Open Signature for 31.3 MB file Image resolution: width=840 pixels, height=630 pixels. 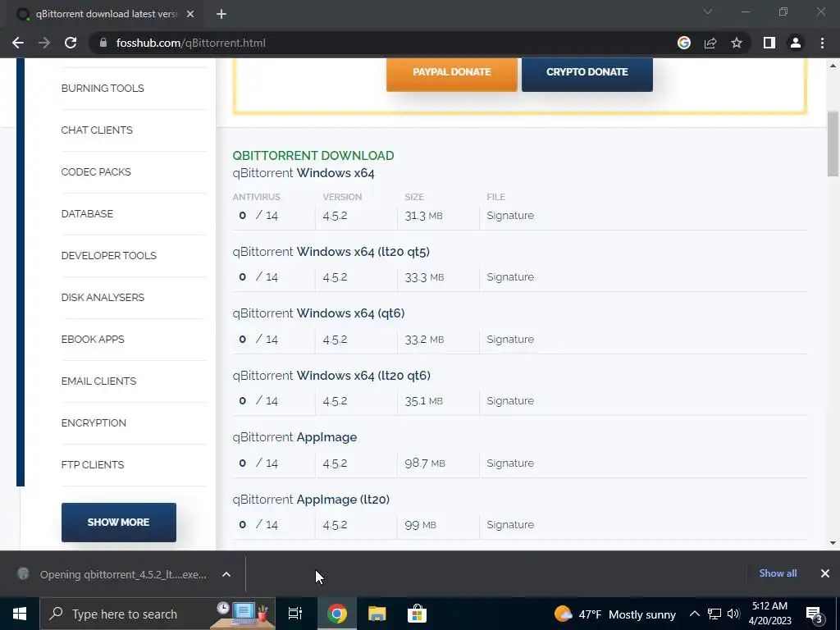pos(510,216)
